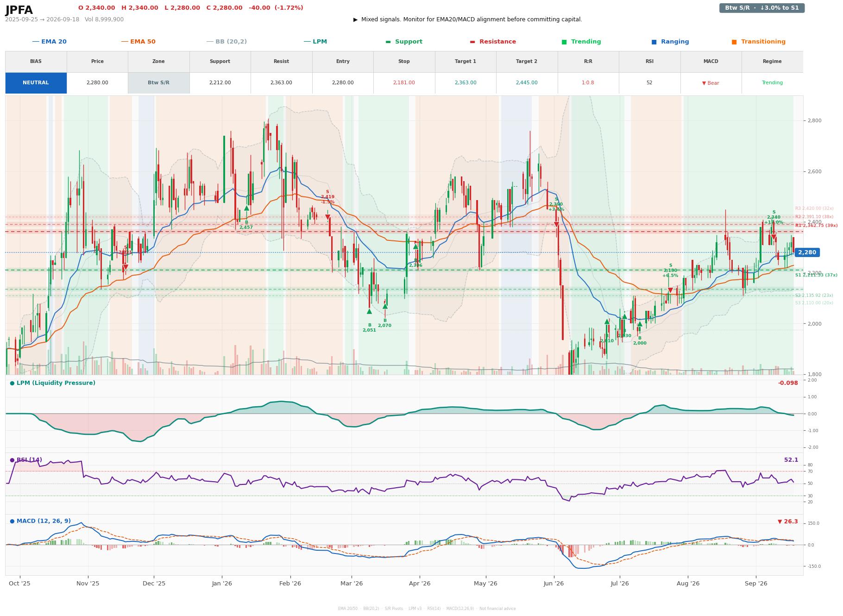Click the R2 2,391.10 resistance label
Image resolution: width=843 pixels, height=616 pixels.
814,217
